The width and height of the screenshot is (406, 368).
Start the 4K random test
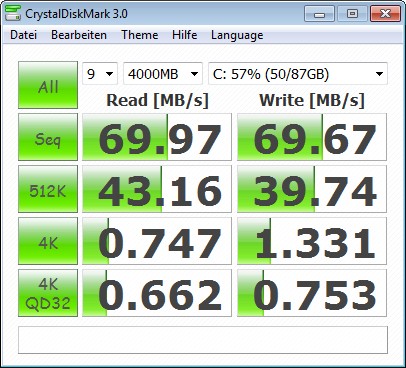click(x=48, y=241)
